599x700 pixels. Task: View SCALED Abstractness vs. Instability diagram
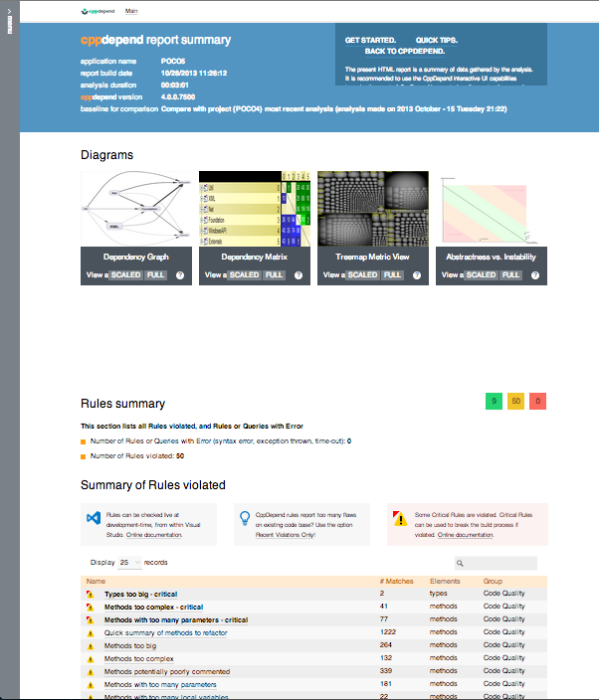click(481, 275)
